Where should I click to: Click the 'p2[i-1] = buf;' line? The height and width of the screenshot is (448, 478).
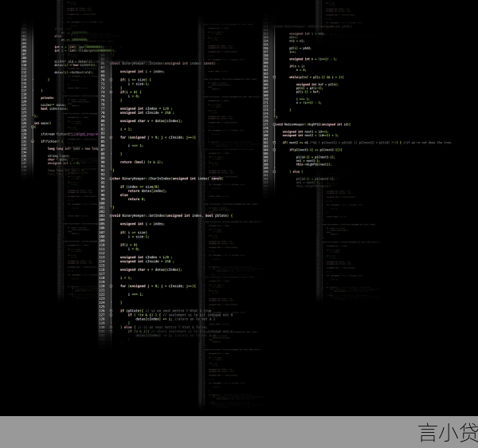308,92
